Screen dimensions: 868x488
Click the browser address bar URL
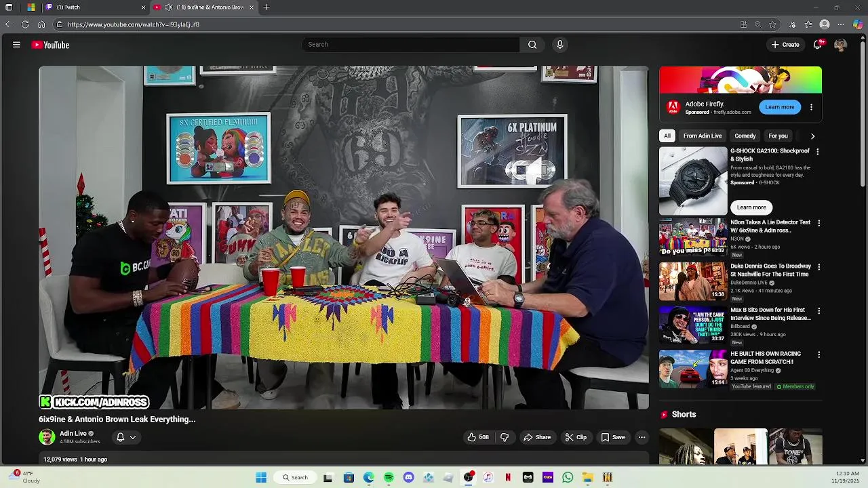133,24
